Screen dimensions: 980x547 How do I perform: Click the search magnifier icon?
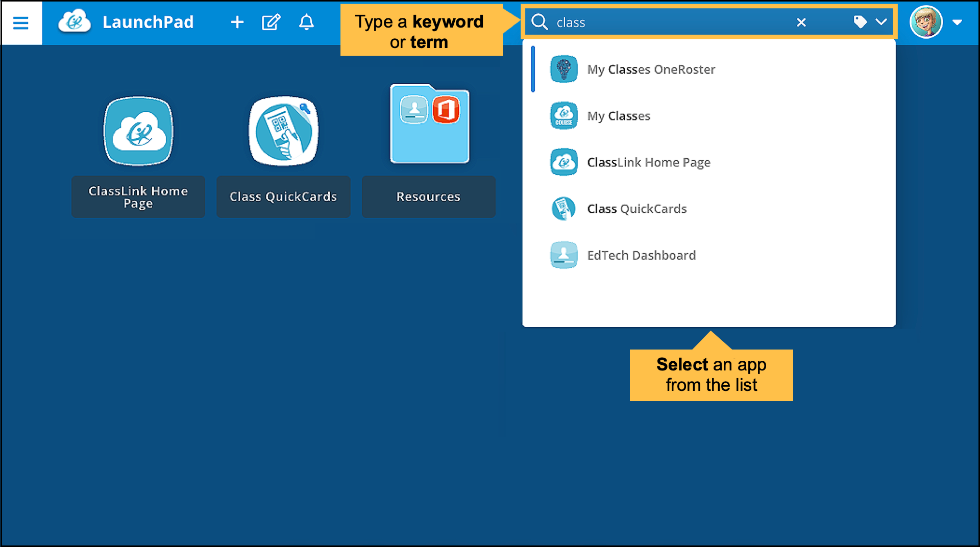[540, 22]
